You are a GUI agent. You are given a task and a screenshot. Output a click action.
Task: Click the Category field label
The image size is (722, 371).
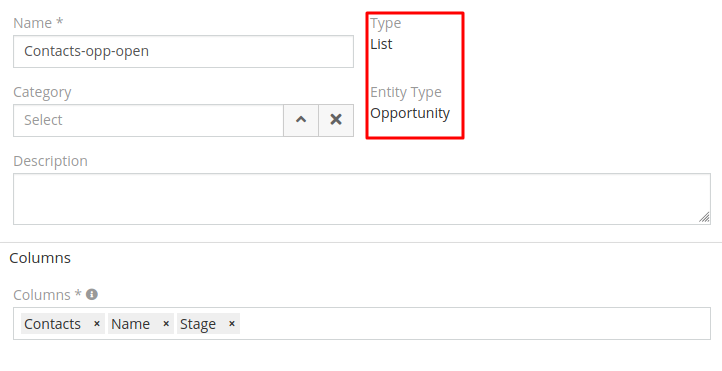[x=42, y=92]
